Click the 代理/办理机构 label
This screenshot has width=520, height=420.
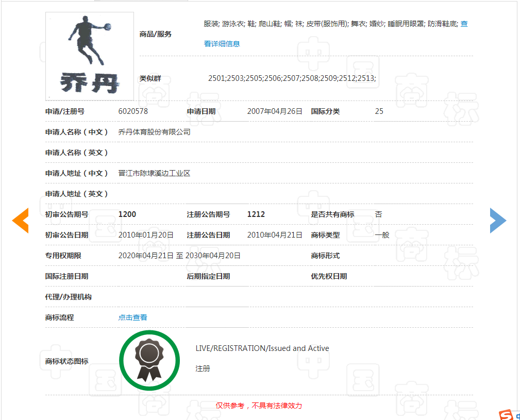(69, 297)
